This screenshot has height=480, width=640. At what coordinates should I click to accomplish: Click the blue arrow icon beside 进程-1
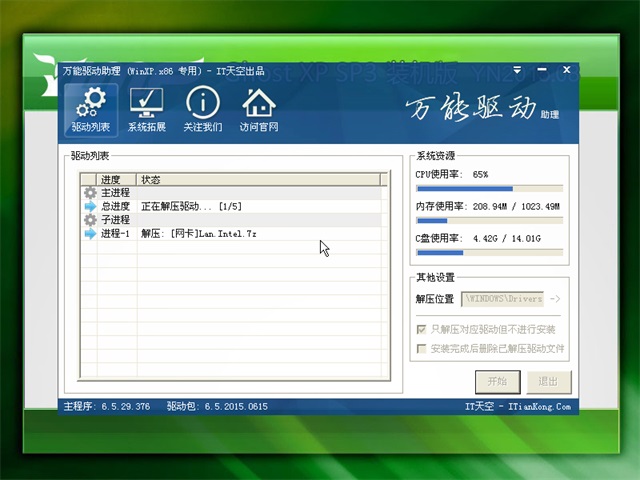tap(90, 233)
